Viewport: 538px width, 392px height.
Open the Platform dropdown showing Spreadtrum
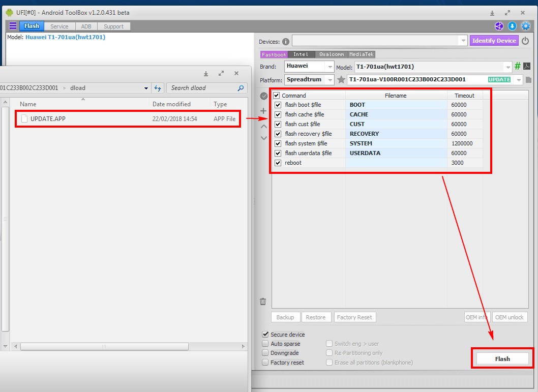pos(309,79)
